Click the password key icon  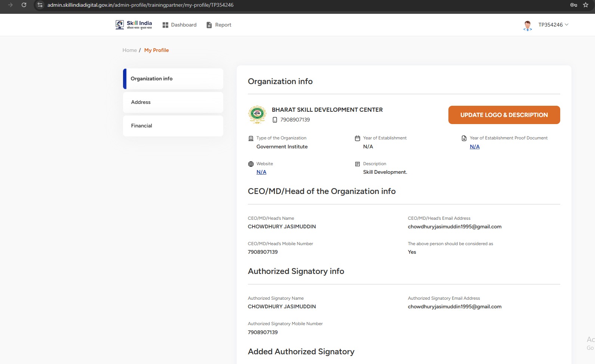click(574, 5)
